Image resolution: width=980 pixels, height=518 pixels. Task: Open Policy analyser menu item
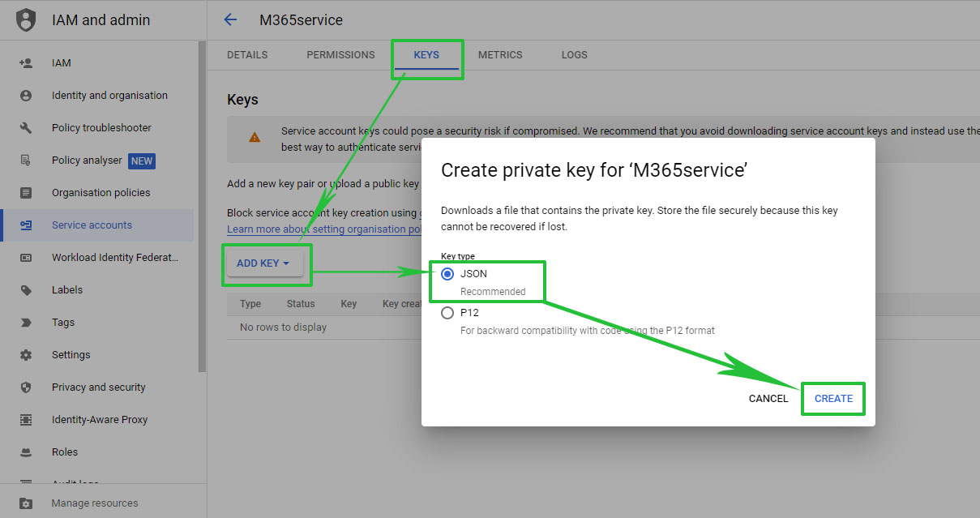(x=97, y=161)
